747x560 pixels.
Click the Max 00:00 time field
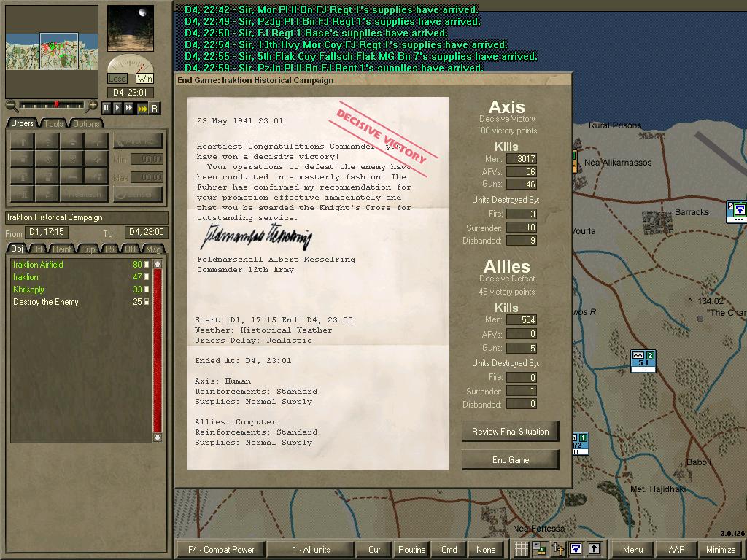coord(147,177)
